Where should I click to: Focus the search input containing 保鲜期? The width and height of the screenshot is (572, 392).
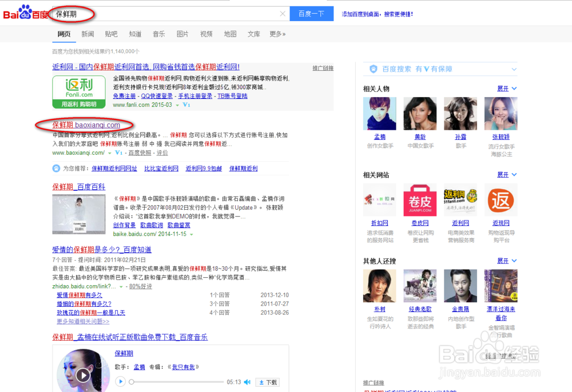point(170,14)
